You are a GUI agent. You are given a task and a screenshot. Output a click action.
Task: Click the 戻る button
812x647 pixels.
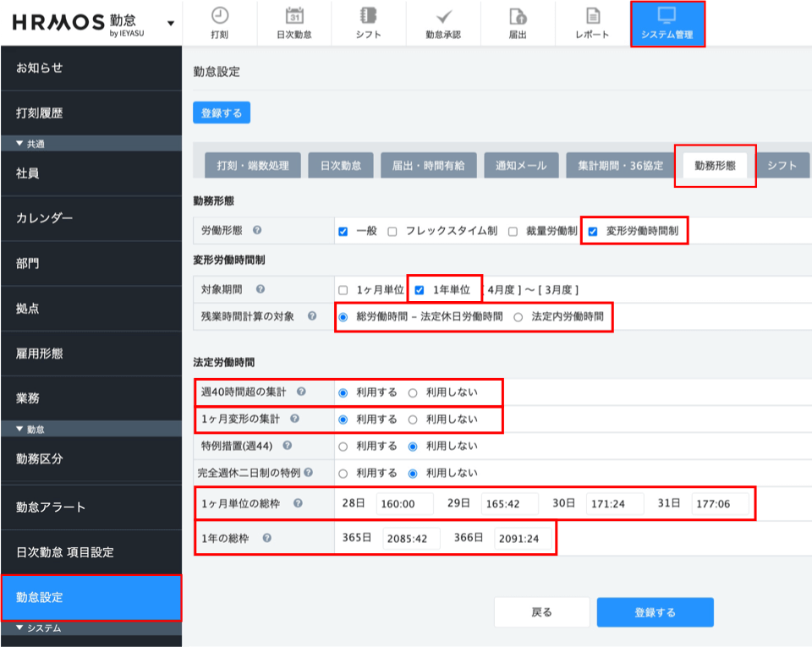click(x=541, y=612)
